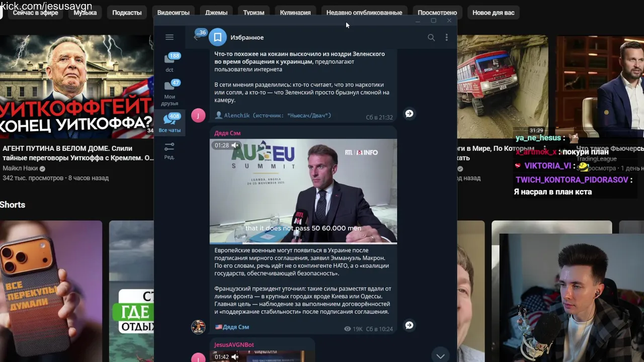Click the Saved Messages bookmark avatar
This screenshot has height=362, width=644.
tap(218, 37)
